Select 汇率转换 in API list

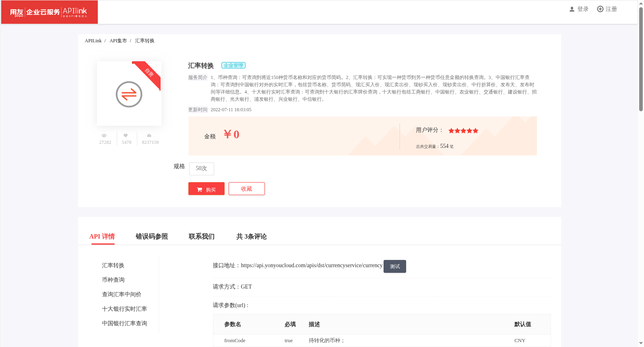pyautogui.click(x=113, y=265)
